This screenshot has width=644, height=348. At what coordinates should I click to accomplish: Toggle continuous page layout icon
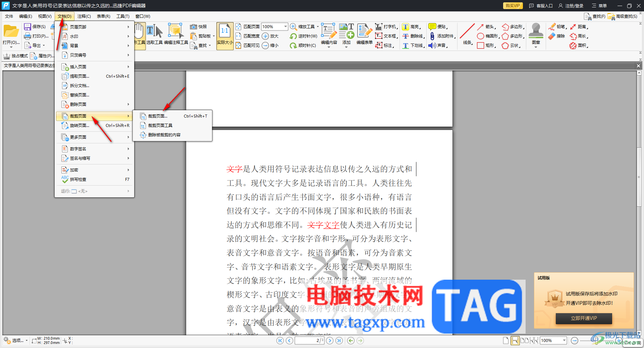[515, 341]
